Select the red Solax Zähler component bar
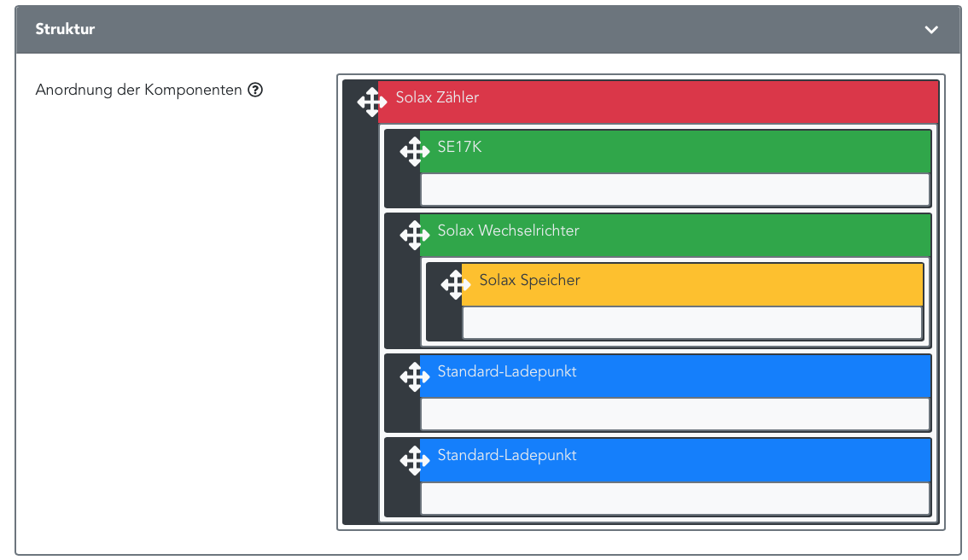 tap(658, 102)
